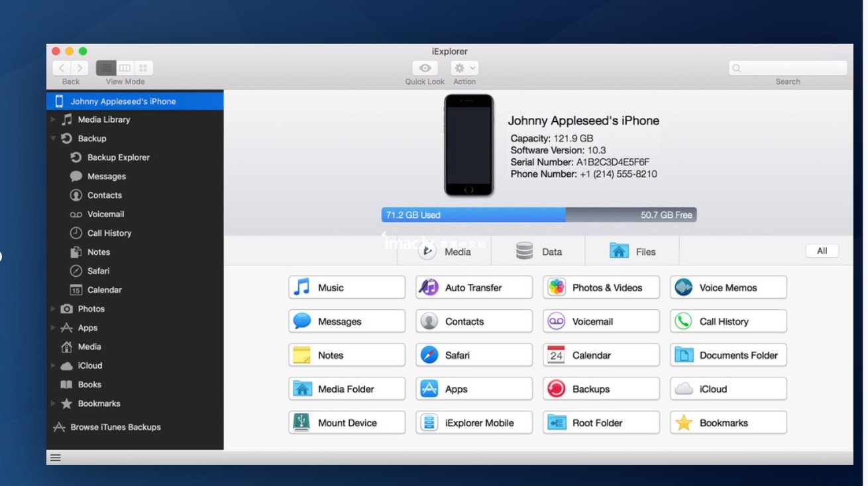Click the iPhone device image
This screenshot has height=486, width=868.
(468, 145)
